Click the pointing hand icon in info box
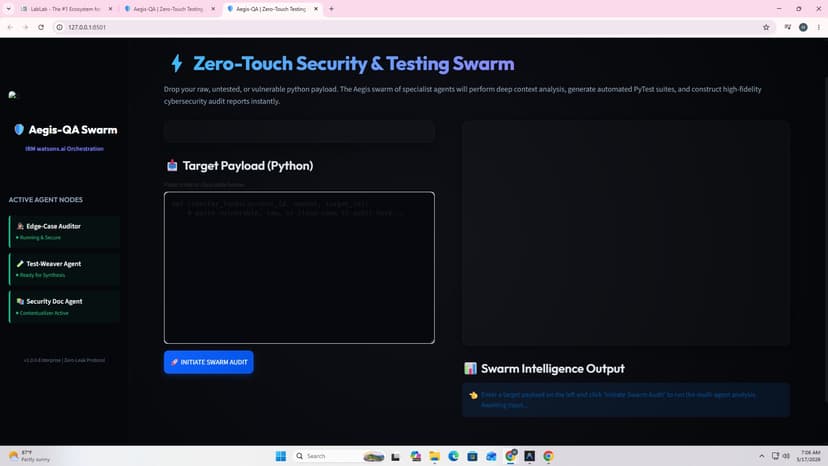This screenshot has width=828, height=466. (473, 395)
